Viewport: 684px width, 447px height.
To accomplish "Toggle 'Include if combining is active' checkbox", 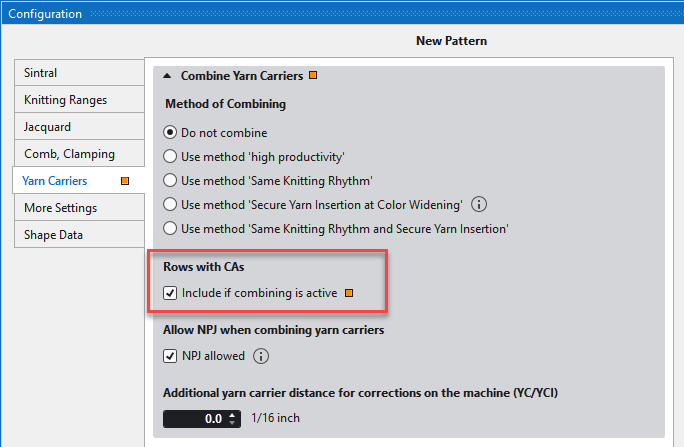I will [x=171, y=293].
